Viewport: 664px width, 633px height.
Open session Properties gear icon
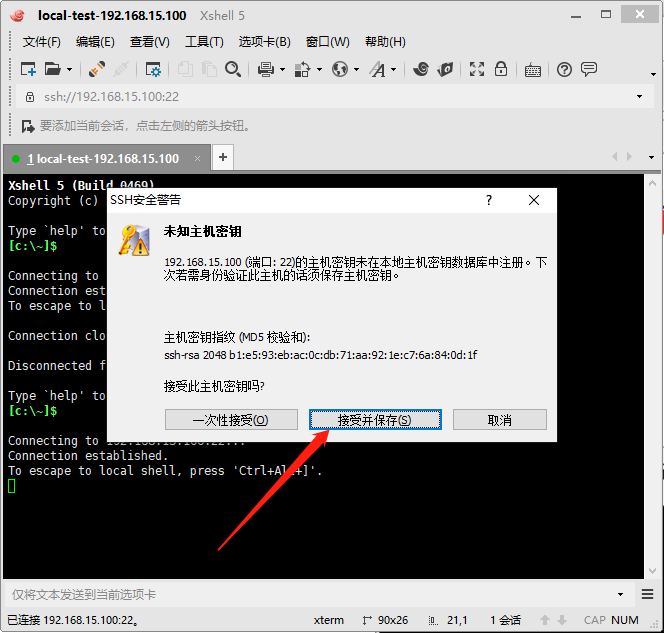[152, 69]
